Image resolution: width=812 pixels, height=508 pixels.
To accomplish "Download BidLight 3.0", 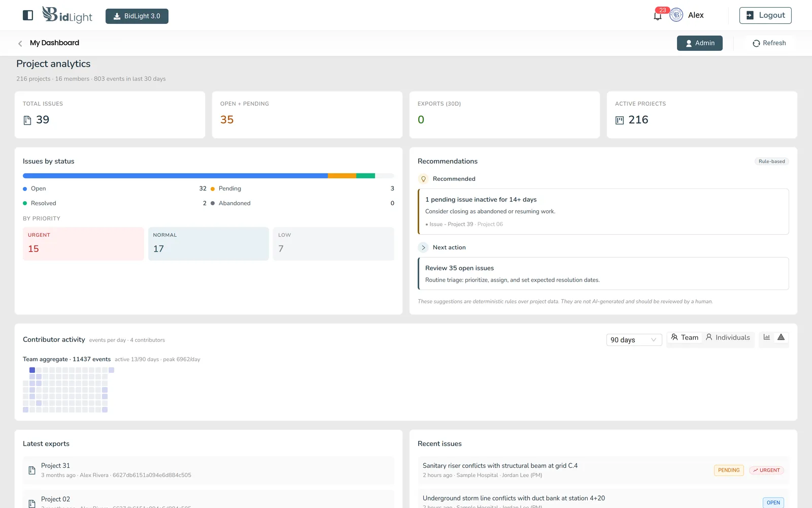I will click(137, 16).
